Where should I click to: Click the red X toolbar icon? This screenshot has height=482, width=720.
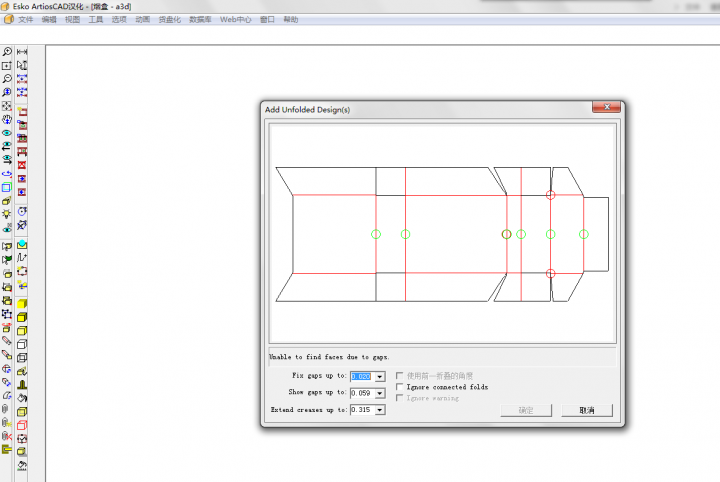(22, 165)
